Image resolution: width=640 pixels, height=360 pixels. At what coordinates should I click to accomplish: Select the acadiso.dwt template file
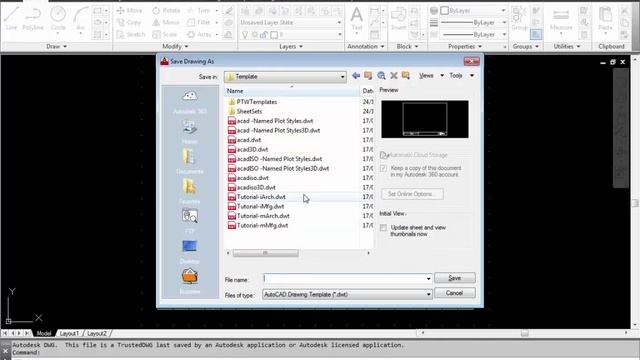pos(248,178)
